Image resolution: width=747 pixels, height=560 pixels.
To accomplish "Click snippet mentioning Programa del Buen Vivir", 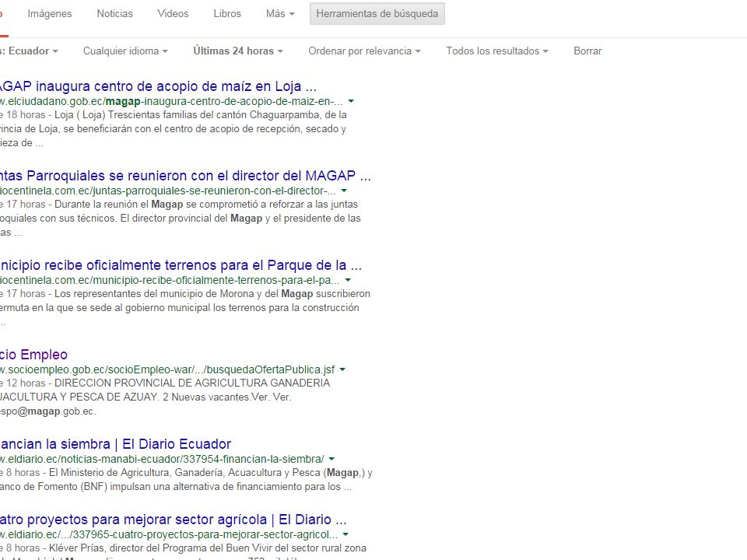I will [183, 548].
